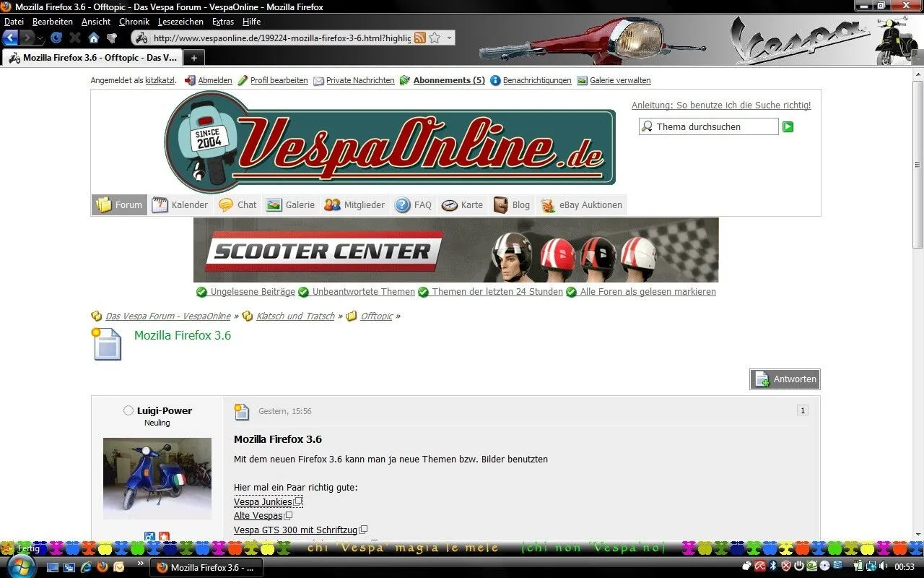The width and height of the screenshot is (924, 578).
Task: Open the volume speaker tray icon
Action: [x=884, y=566]
